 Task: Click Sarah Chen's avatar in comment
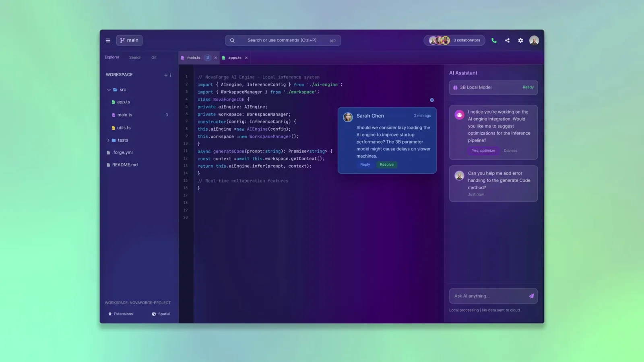click(348, 117)
